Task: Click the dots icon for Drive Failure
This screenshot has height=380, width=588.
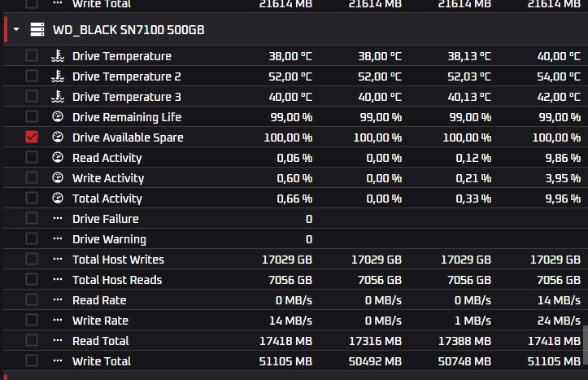Action: [58, 218]
